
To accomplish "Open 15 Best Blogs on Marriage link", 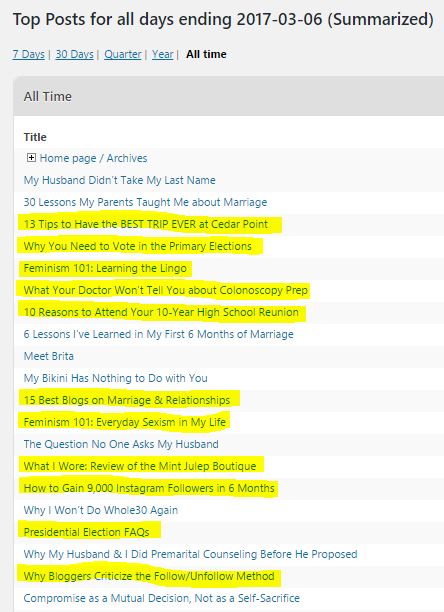I will pos(127,400).
